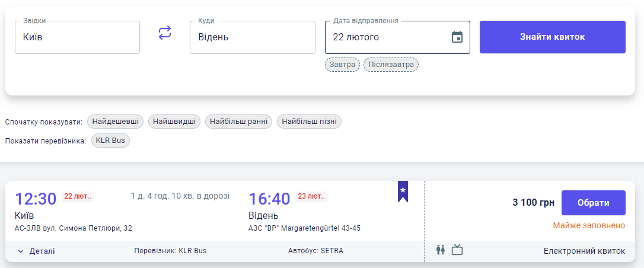Filter by carrier KLR Bus

[x=110, y=141]
